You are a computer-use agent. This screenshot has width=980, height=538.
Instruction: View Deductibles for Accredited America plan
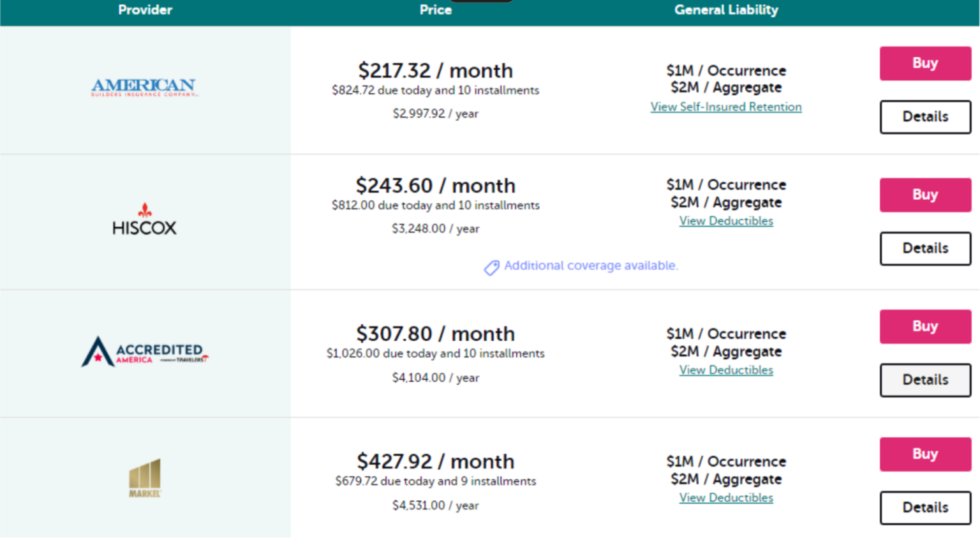[x=725, y=370]
